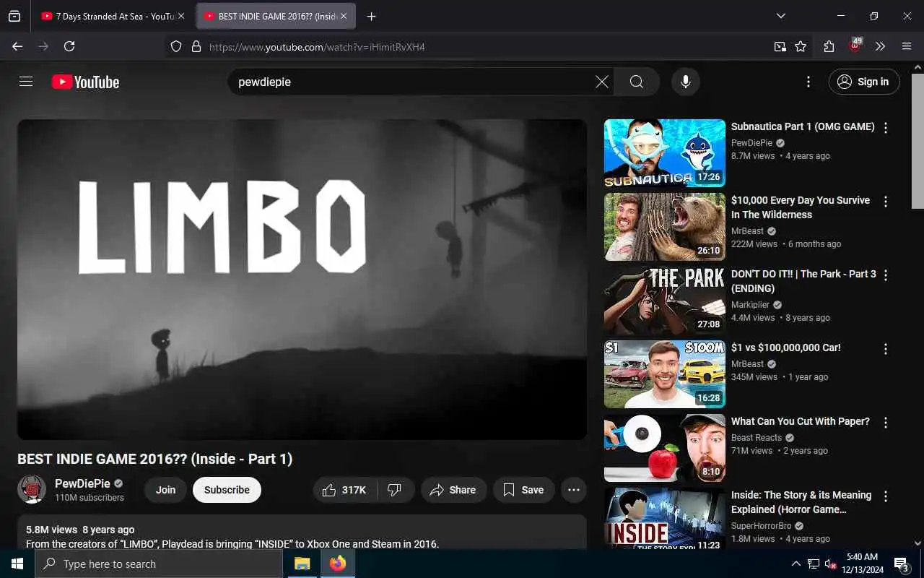Open more actions ellipsis below video
Screen dimensions: 924x578
[x=574, y=490]
